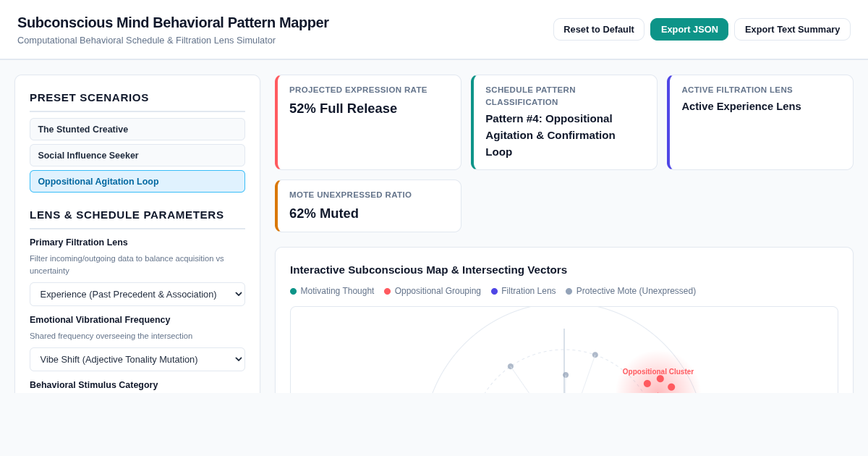This screenshot has width=868, height=456.
Task: Click the Oppositional Grouping legend dot
Action: point(387,291)
